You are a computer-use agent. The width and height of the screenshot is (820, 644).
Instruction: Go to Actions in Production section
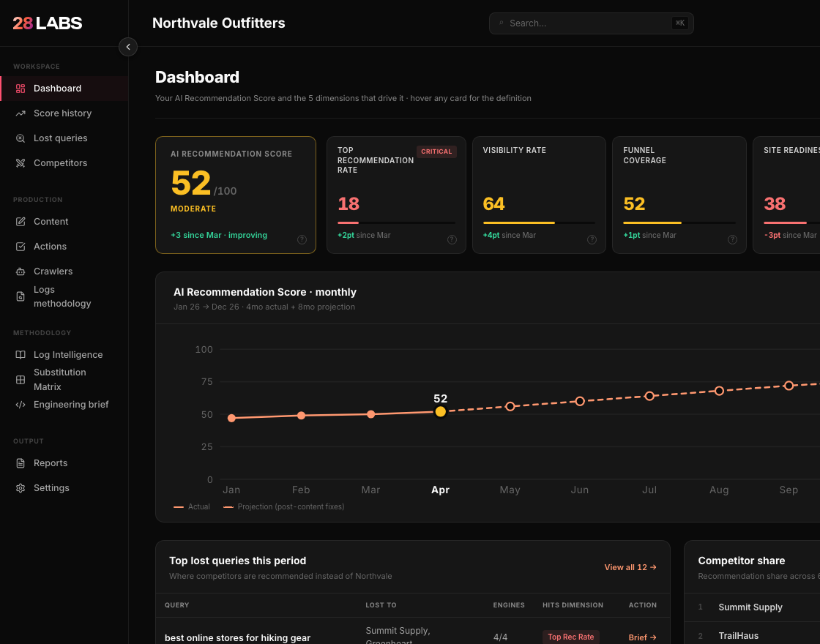point(64,247)
